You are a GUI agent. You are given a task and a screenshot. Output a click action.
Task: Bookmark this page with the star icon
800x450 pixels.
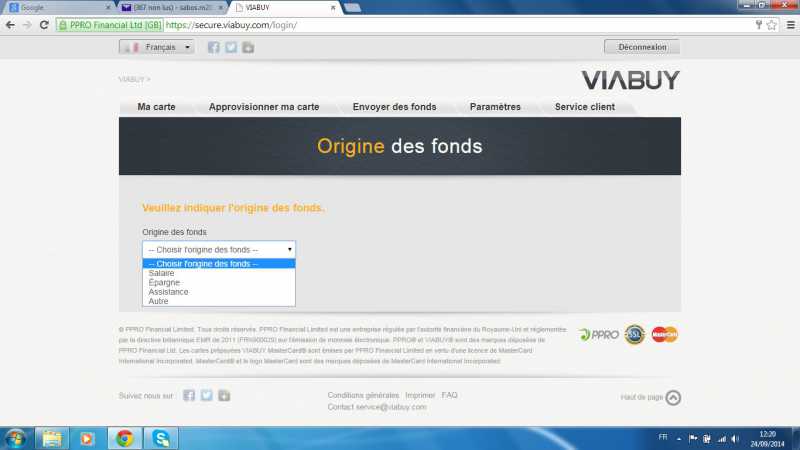point(771,24)
